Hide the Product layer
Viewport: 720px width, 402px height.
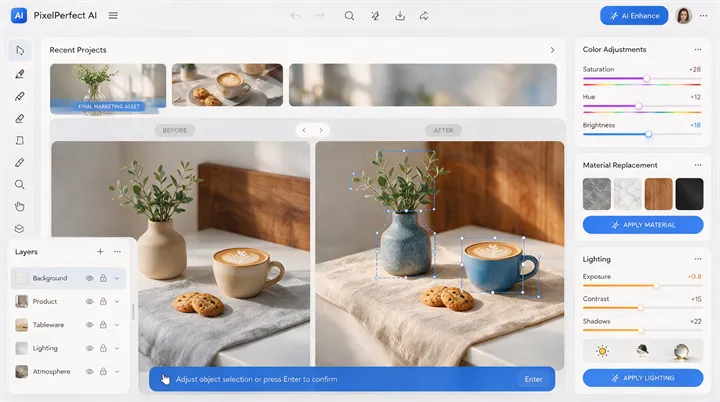(x=90, y=301)
